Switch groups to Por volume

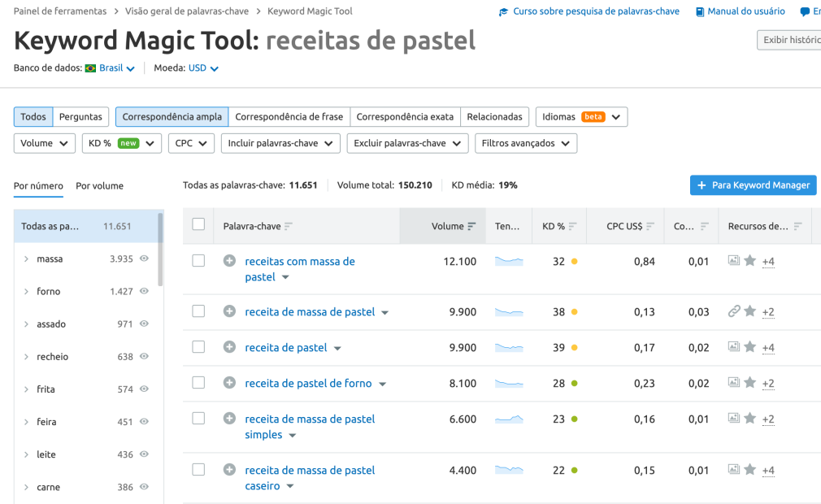(x=99, y=186)
